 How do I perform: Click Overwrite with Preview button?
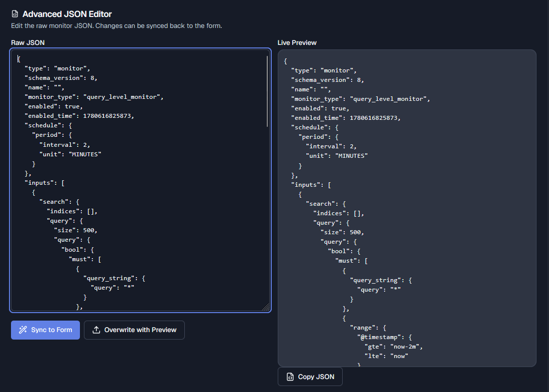(134, 330)
